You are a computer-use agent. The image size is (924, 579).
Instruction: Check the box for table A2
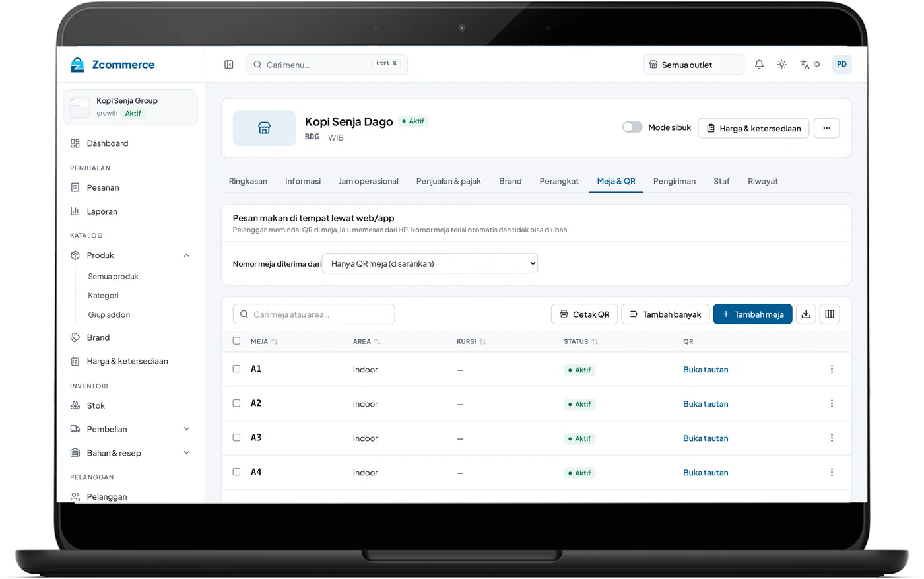(x=236, y=403)
